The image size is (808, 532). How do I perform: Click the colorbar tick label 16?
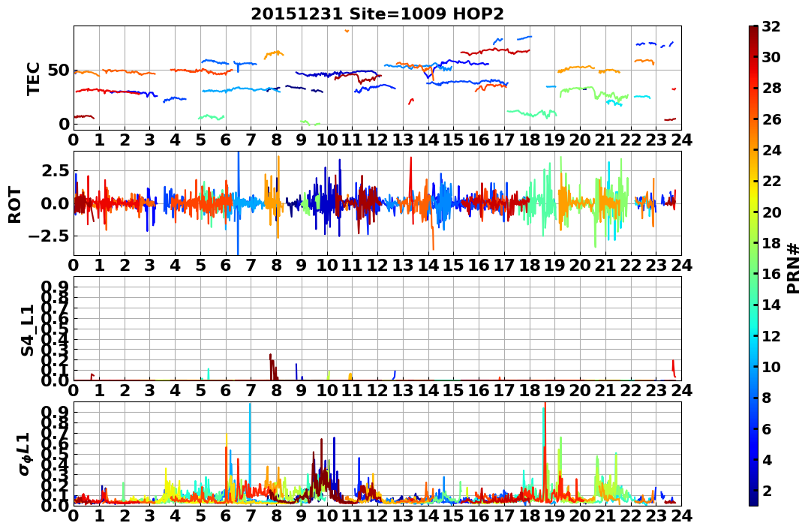771,274
